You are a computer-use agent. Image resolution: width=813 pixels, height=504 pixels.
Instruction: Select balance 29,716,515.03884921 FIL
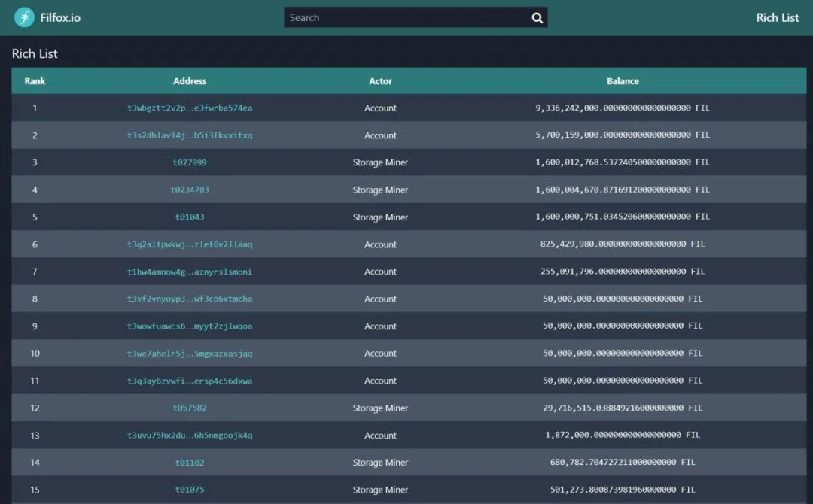tap(623, 408)
